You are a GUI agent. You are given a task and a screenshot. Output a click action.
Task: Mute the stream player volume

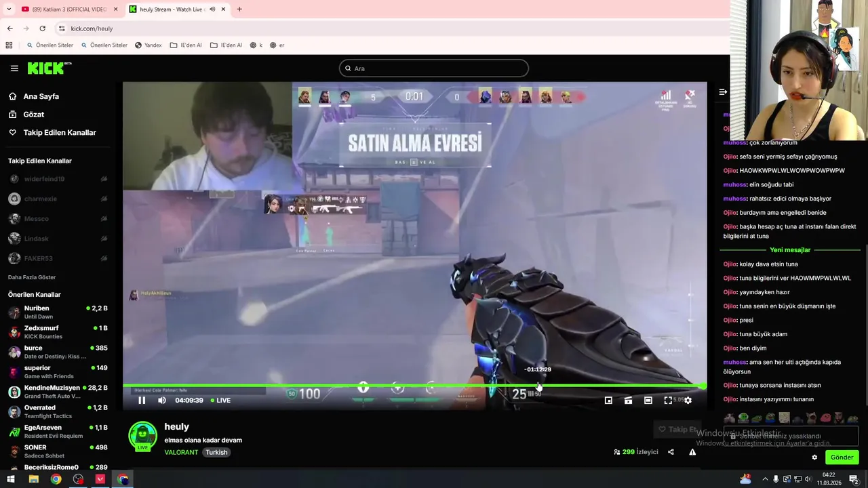click(162, 401)
